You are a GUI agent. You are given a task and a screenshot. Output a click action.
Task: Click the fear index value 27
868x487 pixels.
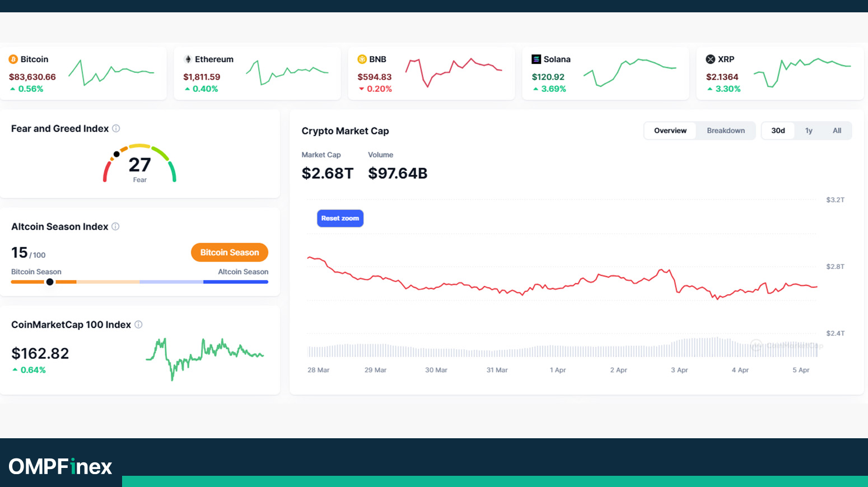[139, 165]
